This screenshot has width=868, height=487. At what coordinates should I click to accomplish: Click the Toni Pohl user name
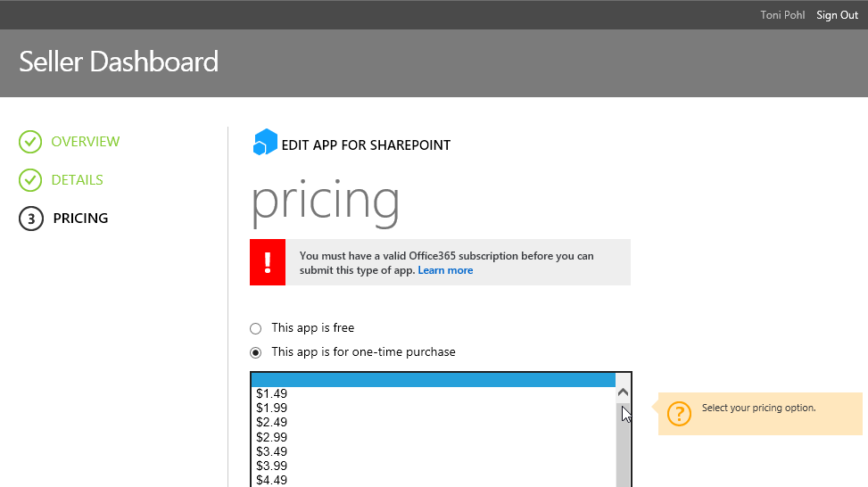782,15
